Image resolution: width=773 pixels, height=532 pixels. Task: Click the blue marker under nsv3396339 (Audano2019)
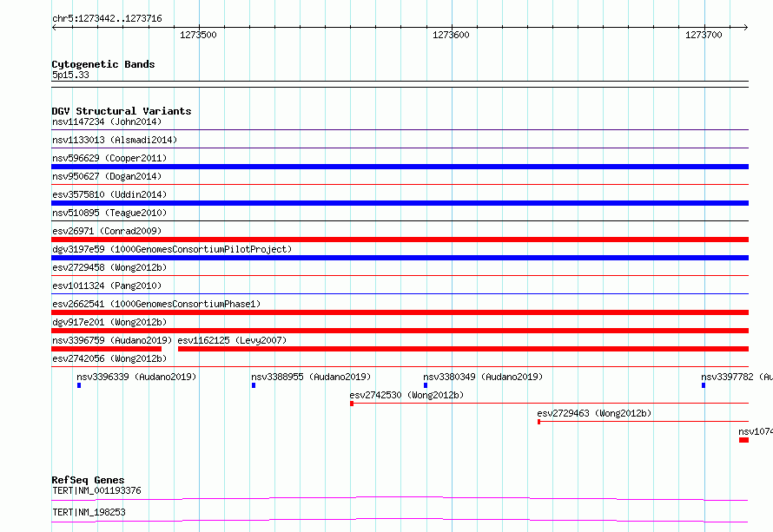tap(79, 385)
